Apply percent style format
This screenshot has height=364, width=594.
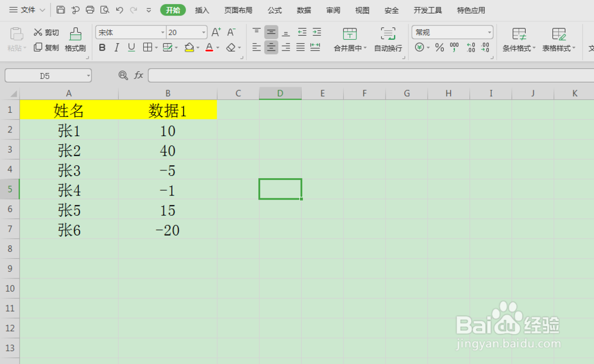(440, 48)
